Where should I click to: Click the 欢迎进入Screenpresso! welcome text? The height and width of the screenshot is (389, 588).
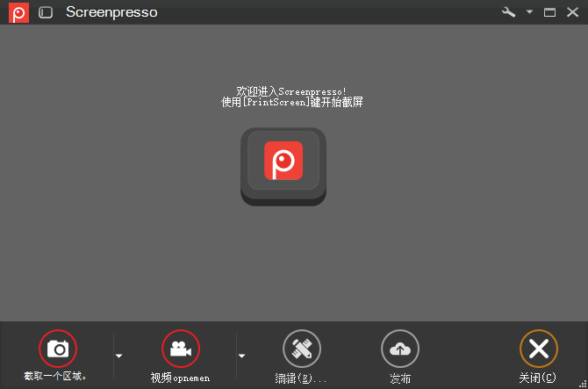pos(291,91)
